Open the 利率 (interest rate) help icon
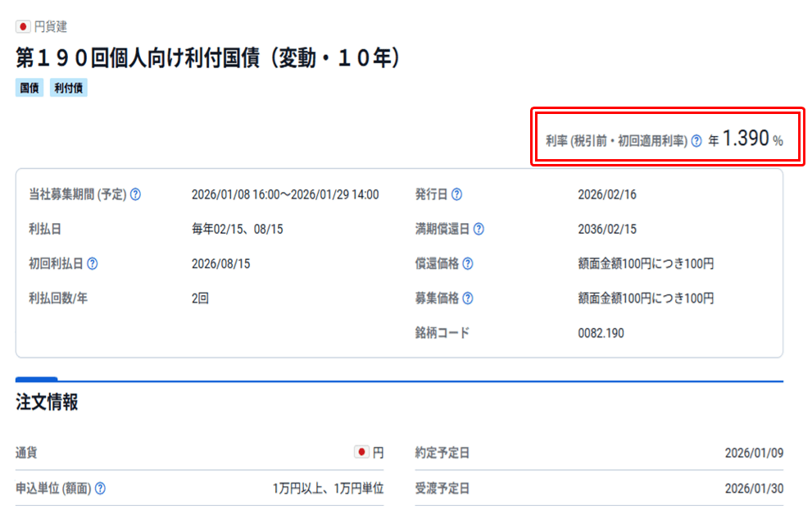Screen dimensions: 812x524 point(695,139)
